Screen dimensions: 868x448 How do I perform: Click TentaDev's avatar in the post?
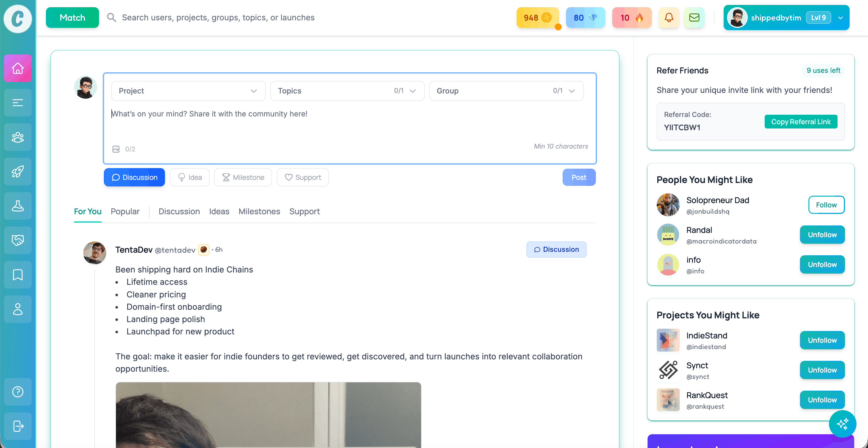95,252
